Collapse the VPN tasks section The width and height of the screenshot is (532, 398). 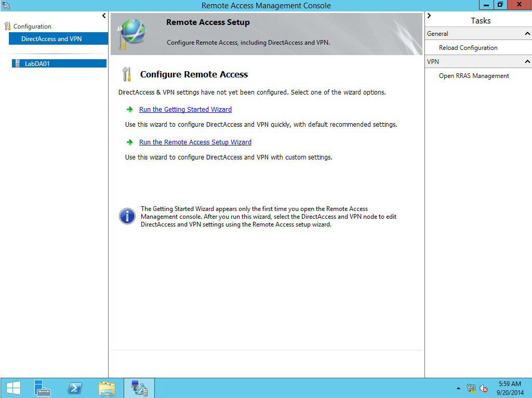coord(527,61)
